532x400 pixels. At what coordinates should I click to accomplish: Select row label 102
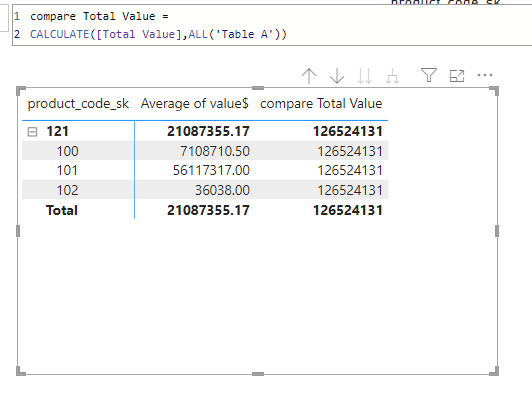(x=67, y=190)
